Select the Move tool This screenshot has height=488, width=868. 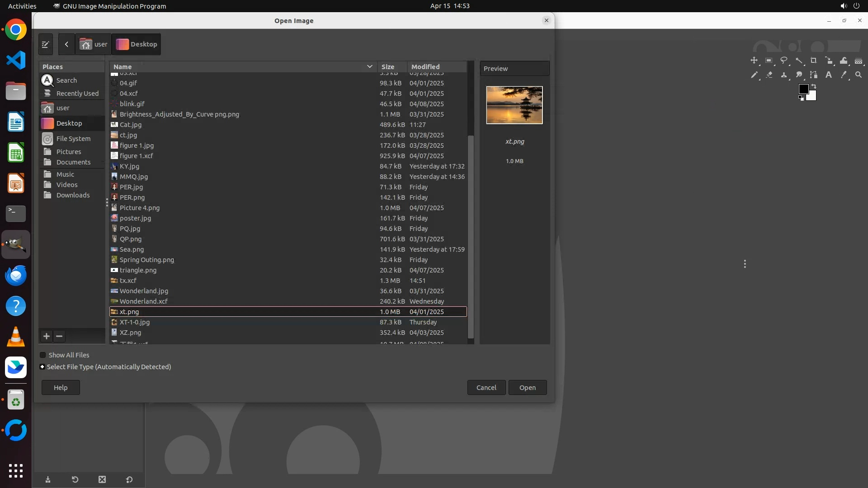point(754,61)
